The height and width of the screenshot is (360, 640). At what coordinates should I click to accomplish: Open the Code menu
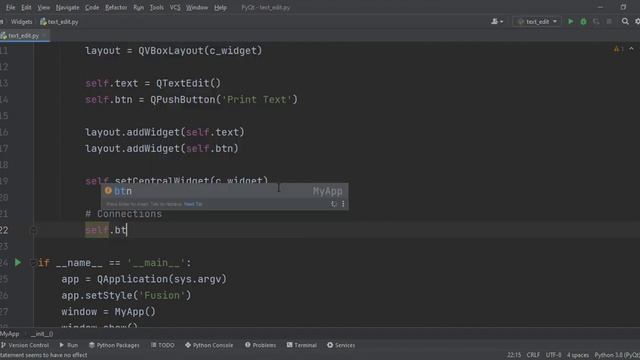[92, 7]
